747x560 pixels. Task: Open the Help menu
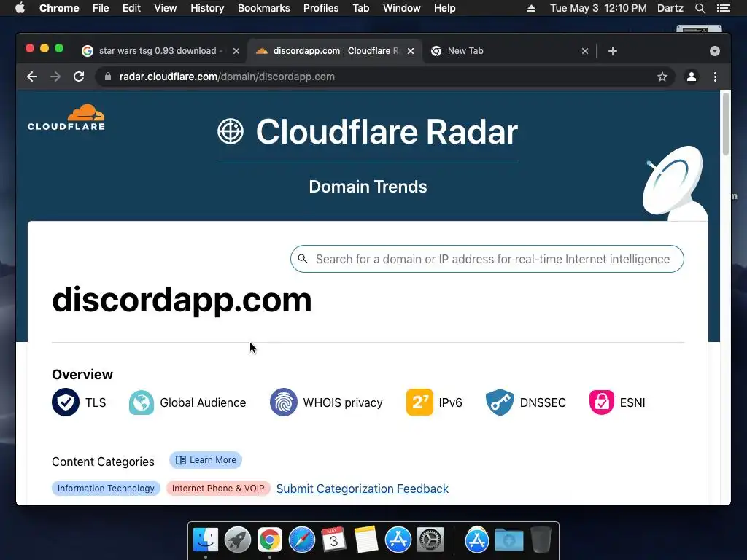(x=444, y=8)
